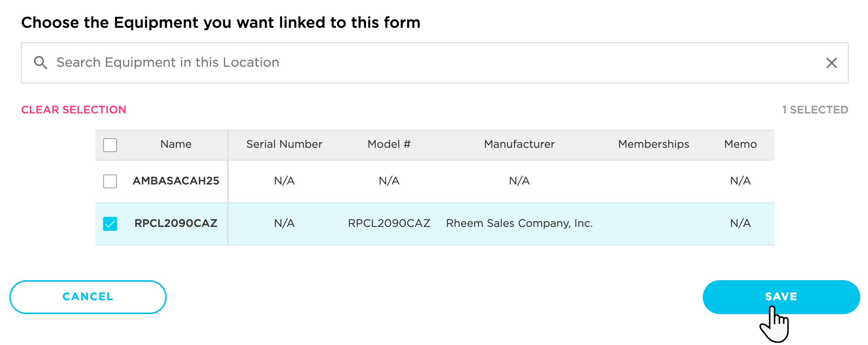
Task: Click Rheem Sales Company, Inc. cell
Action: 519,223
